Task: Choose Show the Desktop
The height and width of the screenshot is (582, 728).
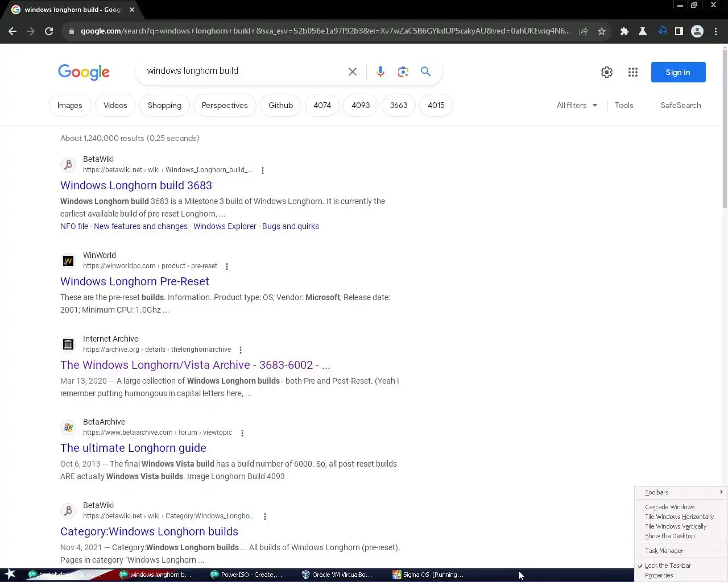Action: (x=680, y=536)
